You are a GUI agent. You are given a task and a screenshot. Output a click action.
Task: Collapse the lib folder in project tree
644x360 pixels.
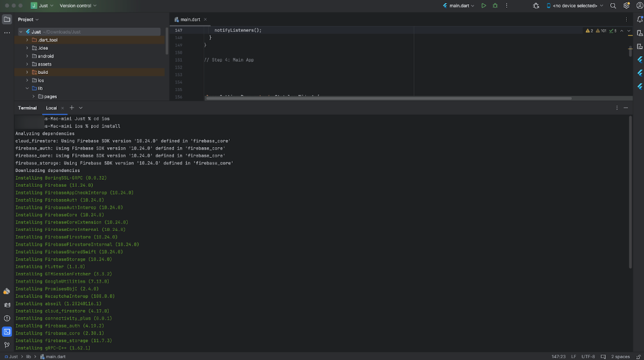click(27, 88)
